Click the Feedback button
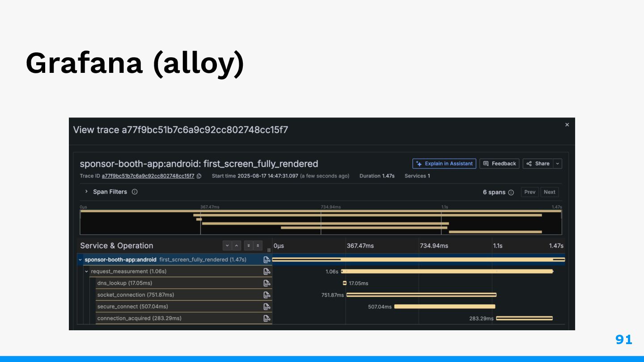644x362 pixels. (x=500, y=164)
